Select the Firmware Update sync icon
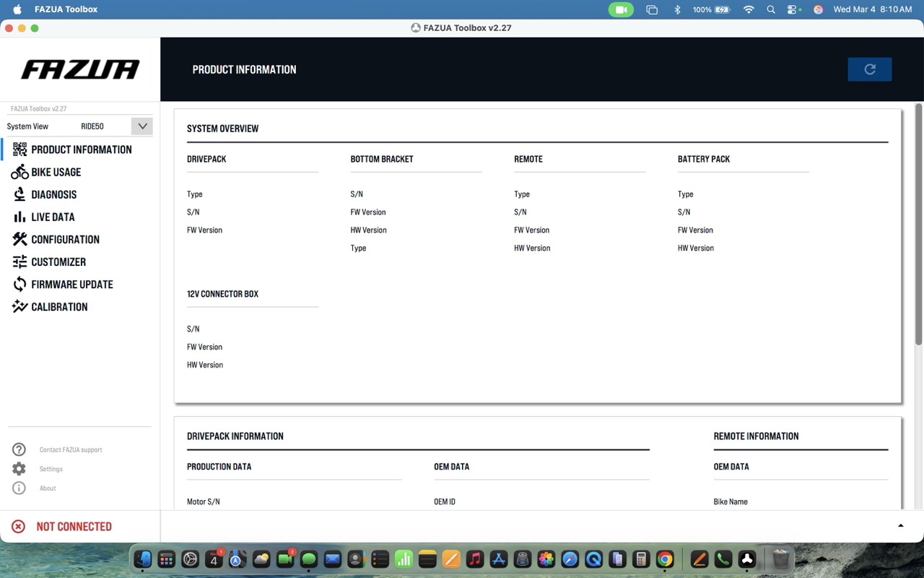Screen dimensions: 924x578 point(19,284)
